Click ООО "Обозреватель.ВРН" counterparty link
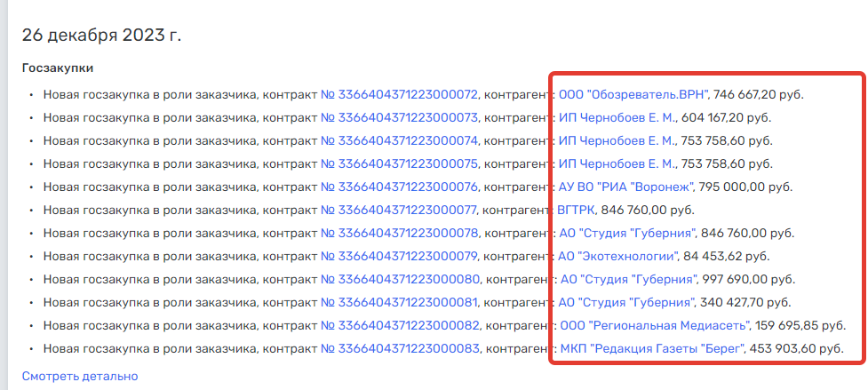 coord(633,94)
